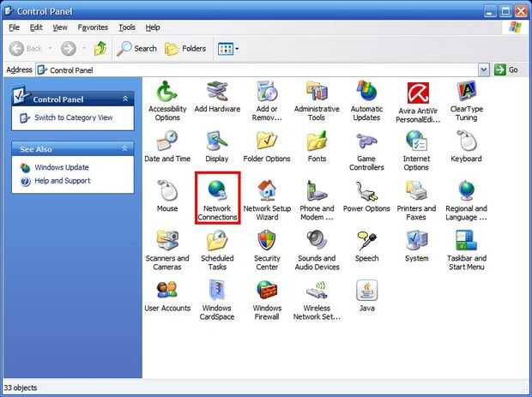Open Help and Support link
This screenshot has height=397, width=532.
(x=63, y=181)
